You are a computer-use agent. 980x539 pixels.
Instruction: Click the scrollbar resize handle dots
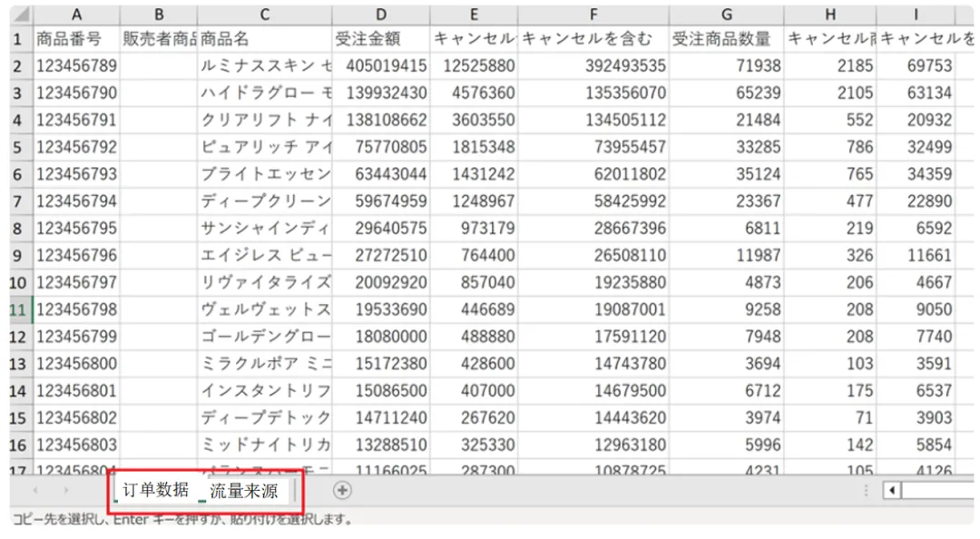tap(866, 490)
